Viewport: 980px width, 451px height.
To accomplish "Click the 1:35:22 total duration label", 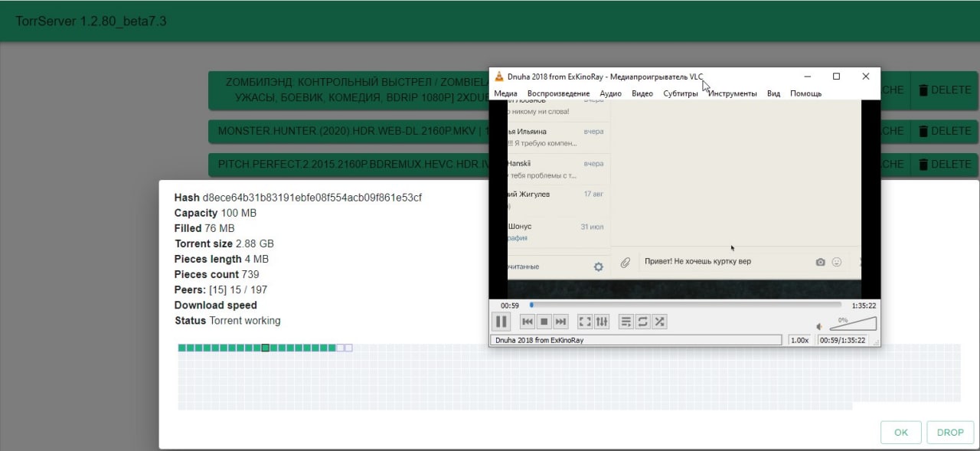I will [x=864, y=306].
